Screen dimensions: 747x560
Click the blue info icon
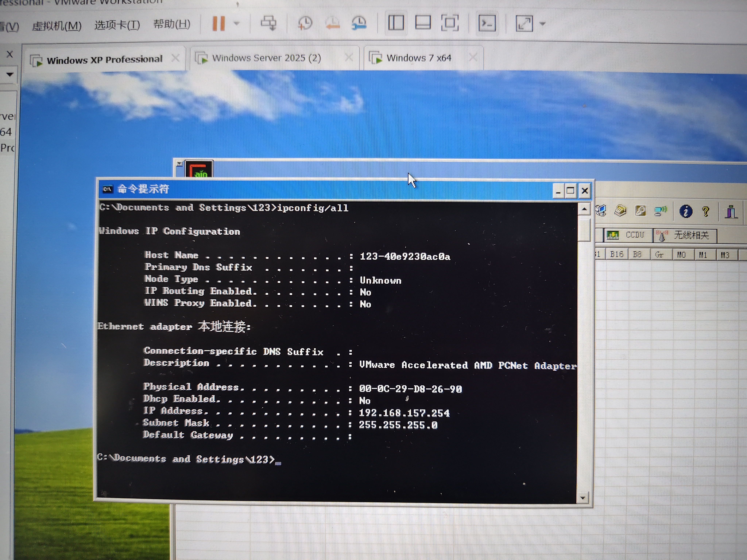(686, 212)
